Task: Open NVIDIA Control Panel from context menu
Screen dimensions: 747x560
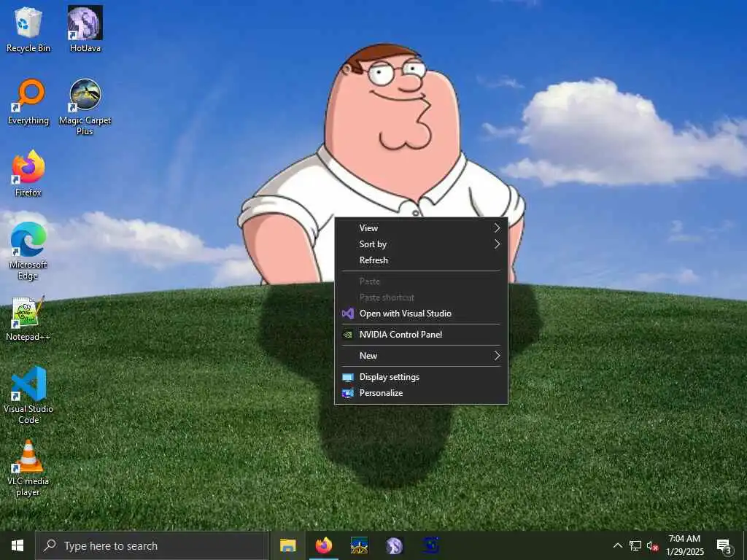Action: (421, 334)
